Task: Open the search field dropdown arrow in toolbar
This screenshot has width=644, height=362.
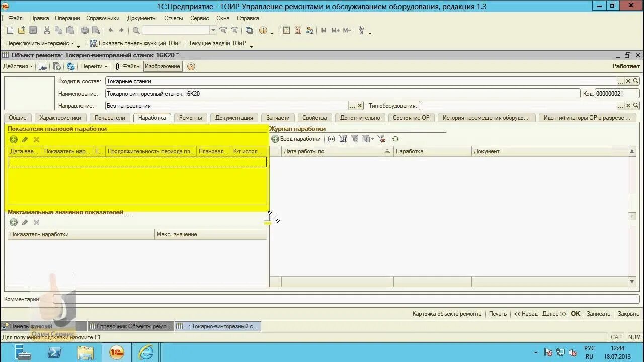Action: (x=213, y=31)
